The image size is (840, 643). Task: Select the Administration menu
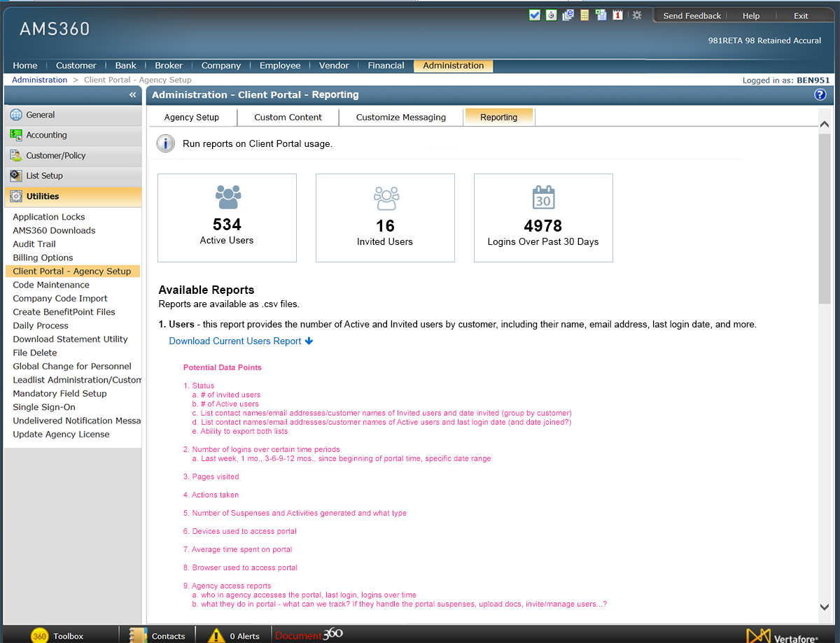pos(454,66)
